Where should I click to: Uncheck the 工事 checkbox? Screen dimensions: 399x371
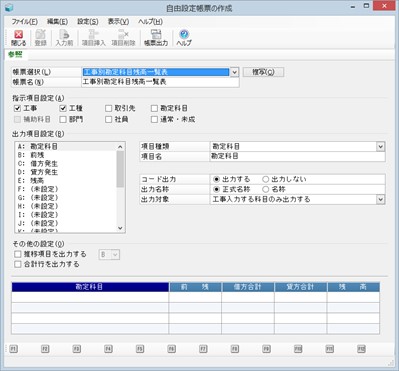tap(17, 108)
